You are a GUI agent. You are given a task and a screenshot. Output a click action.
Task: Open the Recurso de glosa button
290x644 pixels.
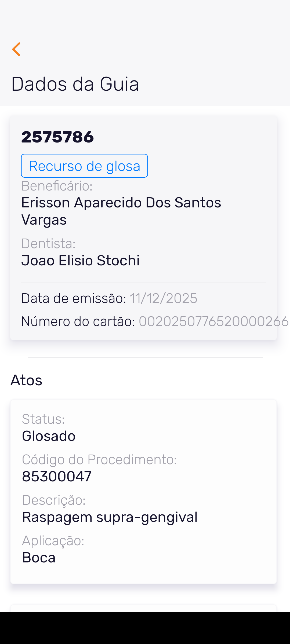click(84, 166)
